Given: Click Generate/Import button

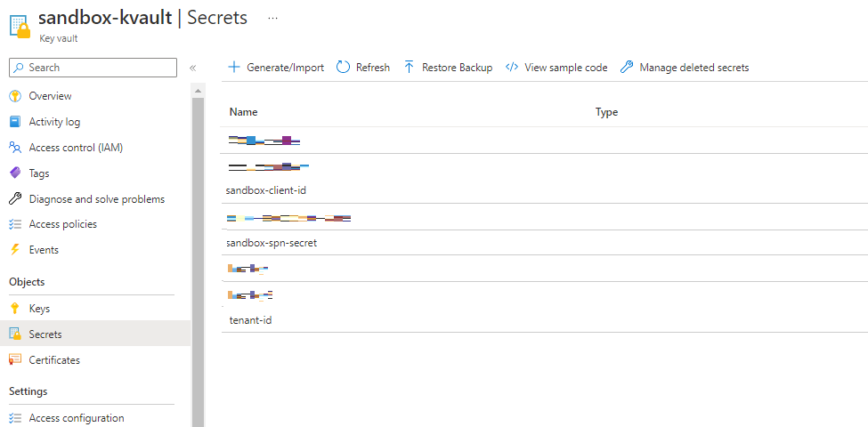Looking at the screenshot, I should (276, 68).
